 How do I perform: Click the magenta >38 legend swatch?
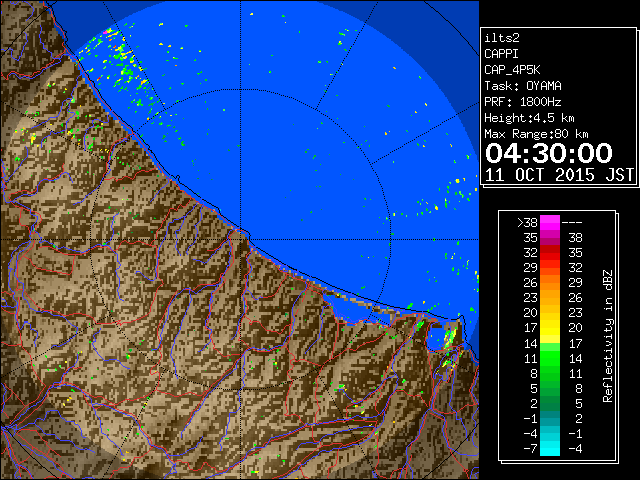pyautogui.click(x=550, y=223)
